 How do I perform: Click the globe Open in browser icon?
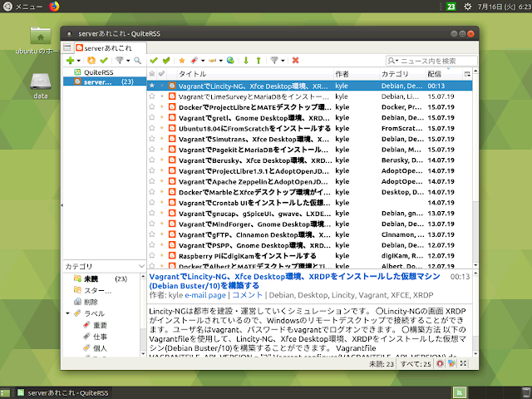pos(230,61)
